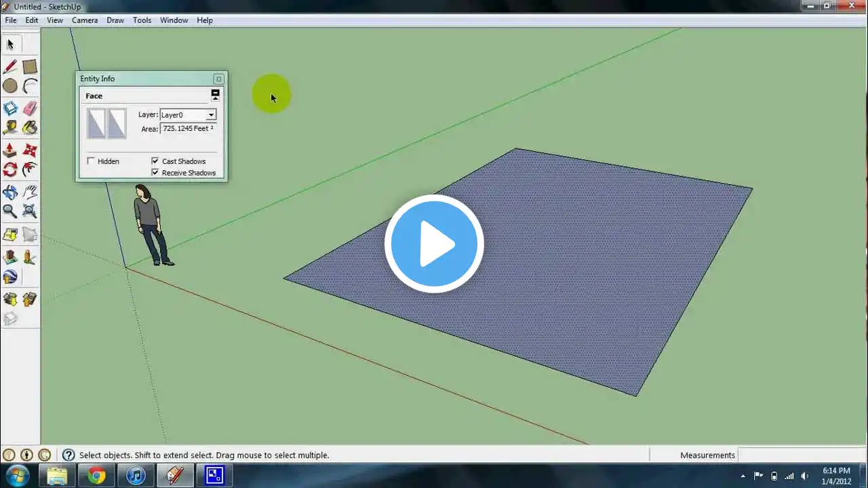Viewport: 868px width, 488px height.
Task: Click the greyed Share Component icon
Action: coord(10,319)
